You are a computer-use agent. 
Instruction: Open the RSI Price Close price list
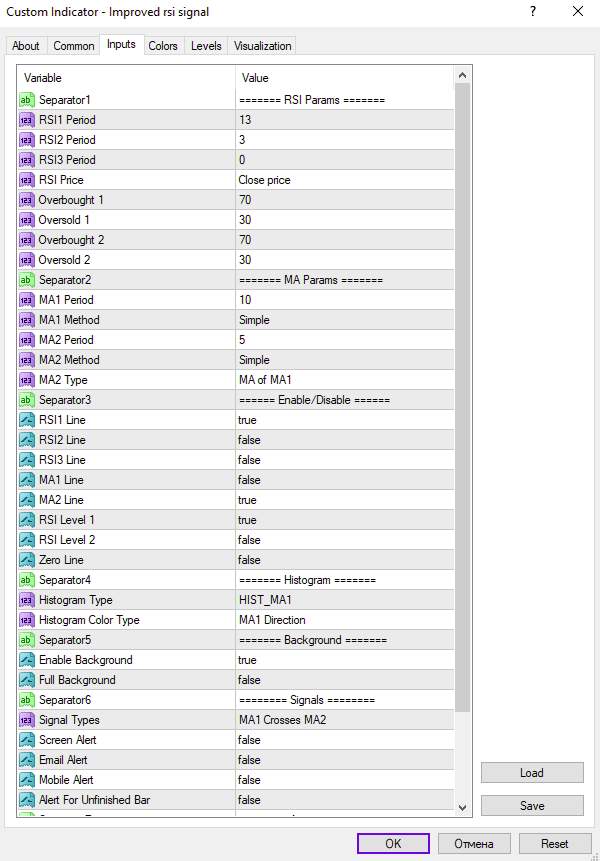click(x=344, y=180)
